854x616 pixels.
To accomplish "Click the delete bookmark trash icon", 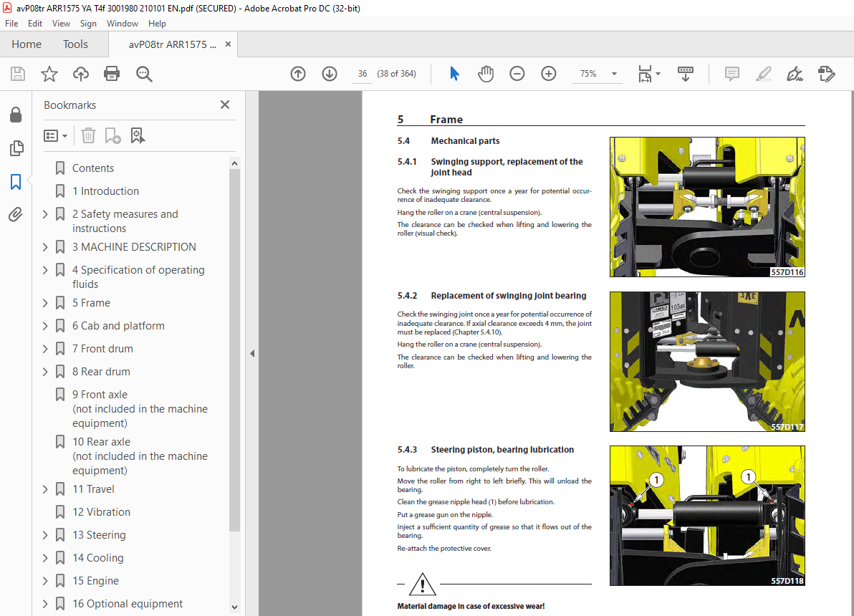I will [88, 135].
